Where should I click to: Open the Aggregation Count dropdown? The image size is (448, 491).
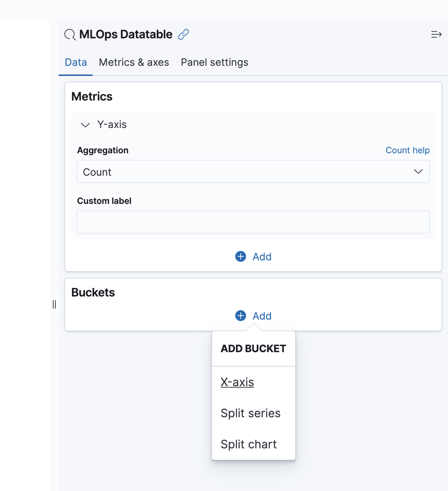point(246,172)
